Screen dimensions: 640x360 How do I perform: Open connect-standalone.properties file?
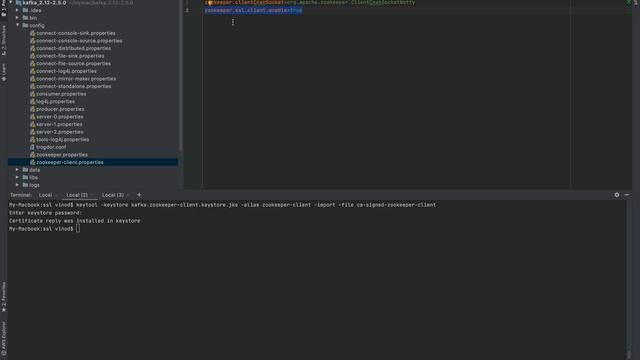pyautogui.click(x=73, y=87)
